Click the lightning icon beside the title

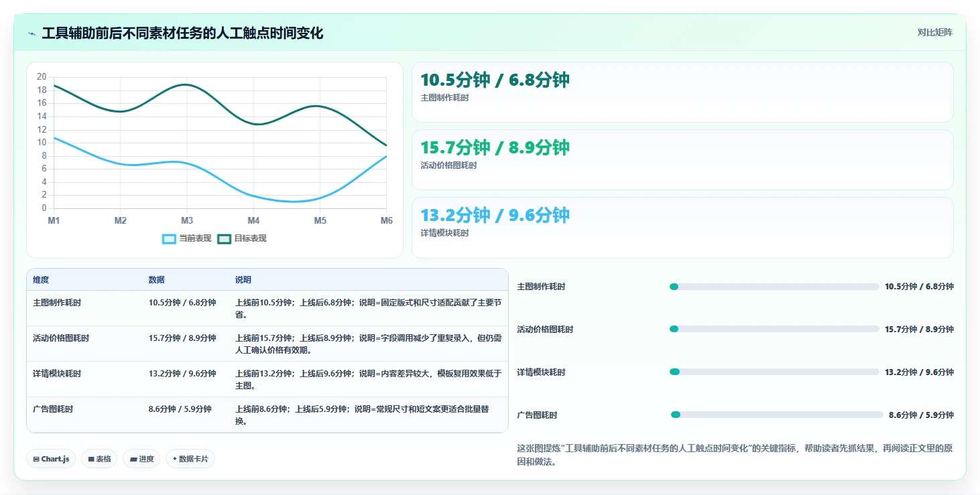point(32,33)
